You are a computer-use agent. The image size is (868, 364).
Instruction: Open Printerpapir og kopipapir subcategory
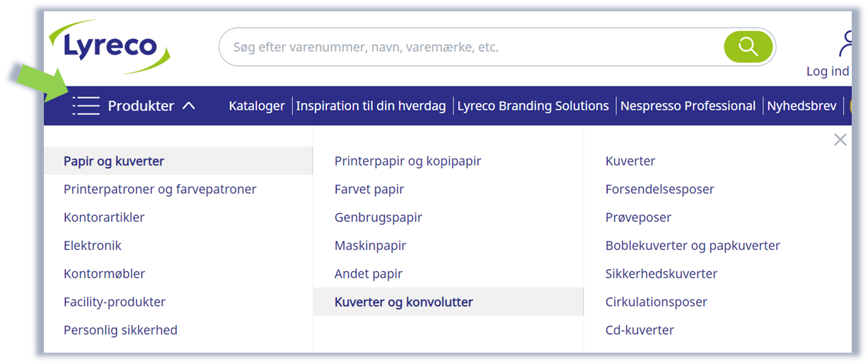pos(407,161)
